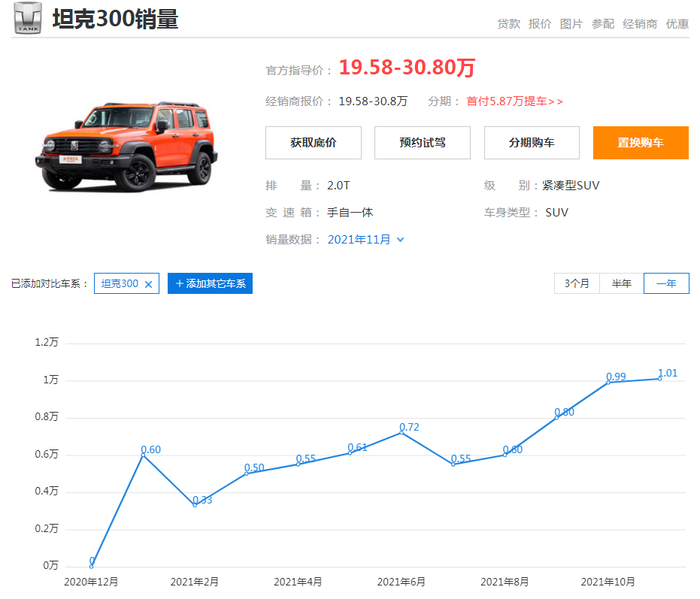Open the 报价 navigation link
The width and height of the screenshot is (700, 599).
click(540, 23)
